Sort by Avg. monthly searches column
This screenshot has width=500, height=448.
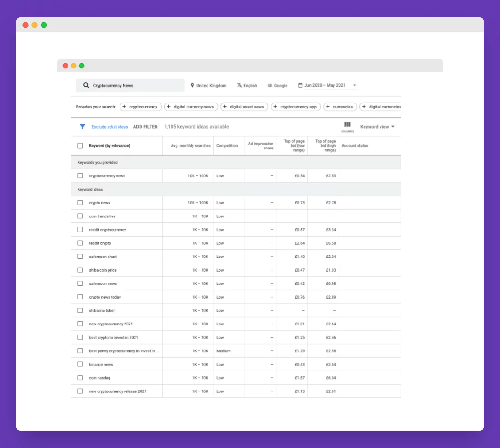point(190,146)
